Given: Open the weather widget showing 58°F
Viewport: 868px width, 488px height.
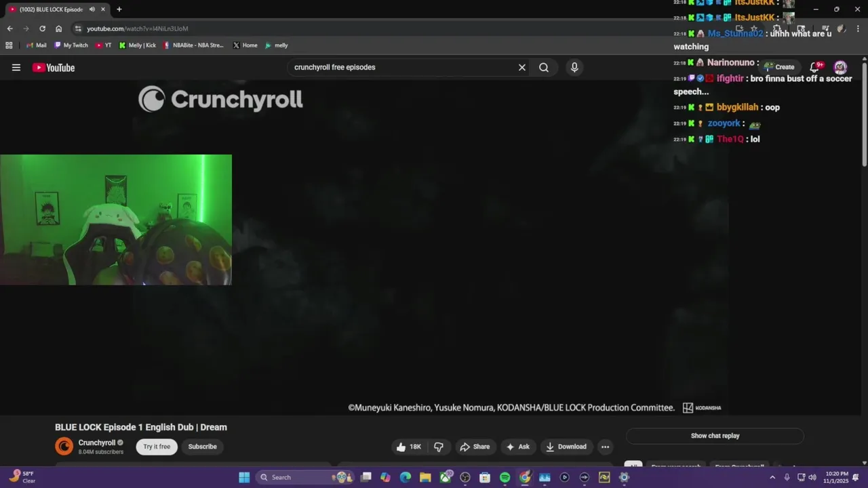Looking at the screenshot, I should [22, 477].
